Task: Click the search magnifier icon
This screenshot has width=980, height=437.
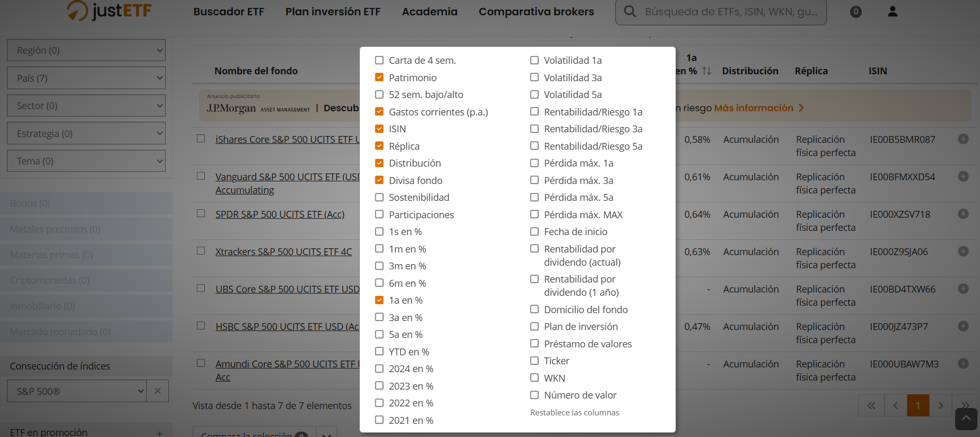Action: tap(630, 12)
